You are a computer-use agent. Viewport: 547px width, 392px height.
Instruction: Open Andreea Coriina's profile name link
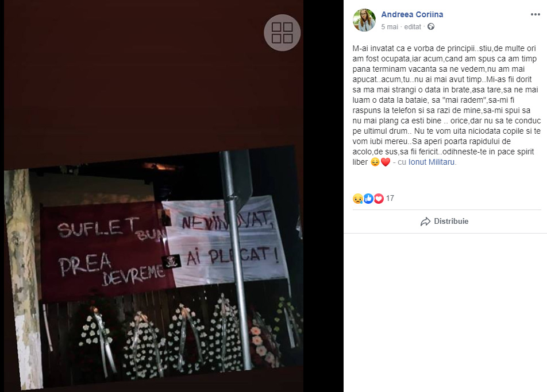(x=412, y=14)
